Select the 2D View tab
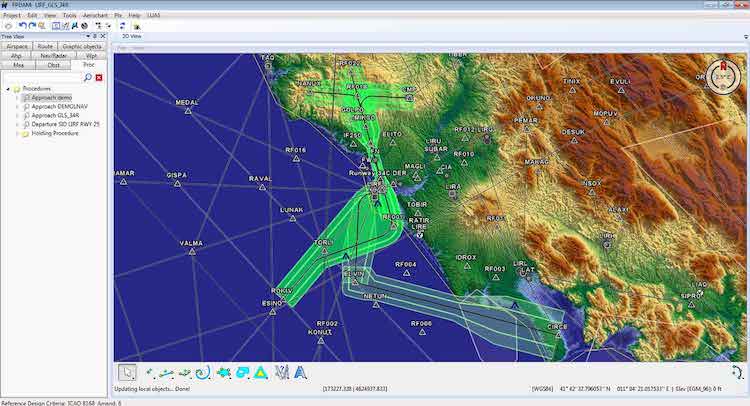 pyautogui.click(x=132, y=36)
